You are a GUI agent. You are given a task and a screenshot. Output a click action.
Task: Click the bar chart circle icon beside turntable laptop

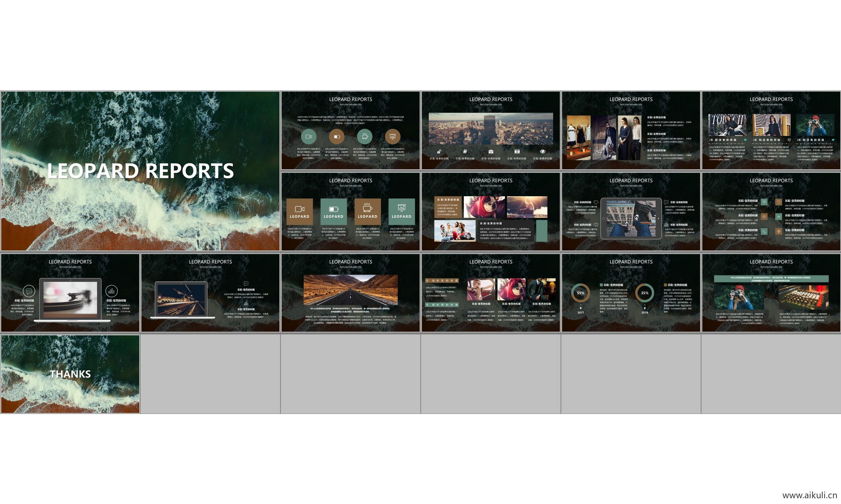pos(111,291)
